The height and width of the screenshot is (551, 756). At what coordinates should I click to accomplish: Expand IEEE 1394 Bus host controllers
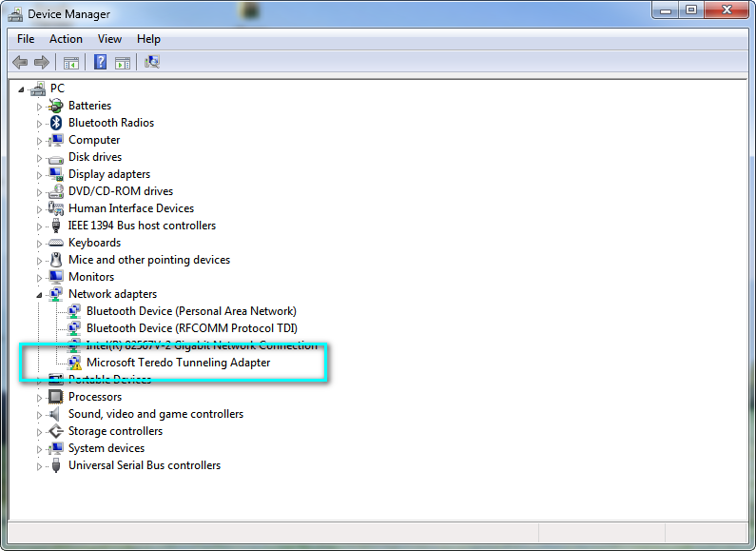pos(39,226)
